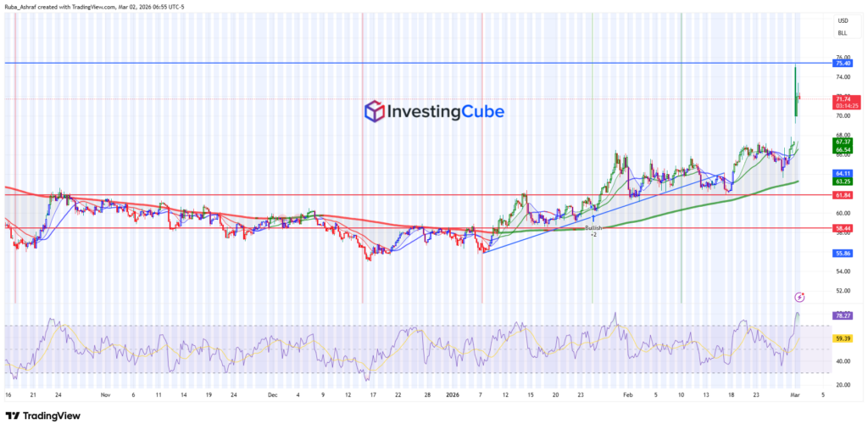
Task: Click the blue 64.11 indicator value tag
Action: pos(842,173)
